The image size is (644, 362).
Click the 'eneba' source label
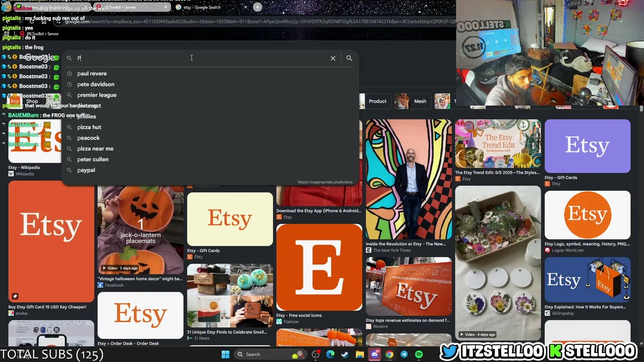click(22, 313)
